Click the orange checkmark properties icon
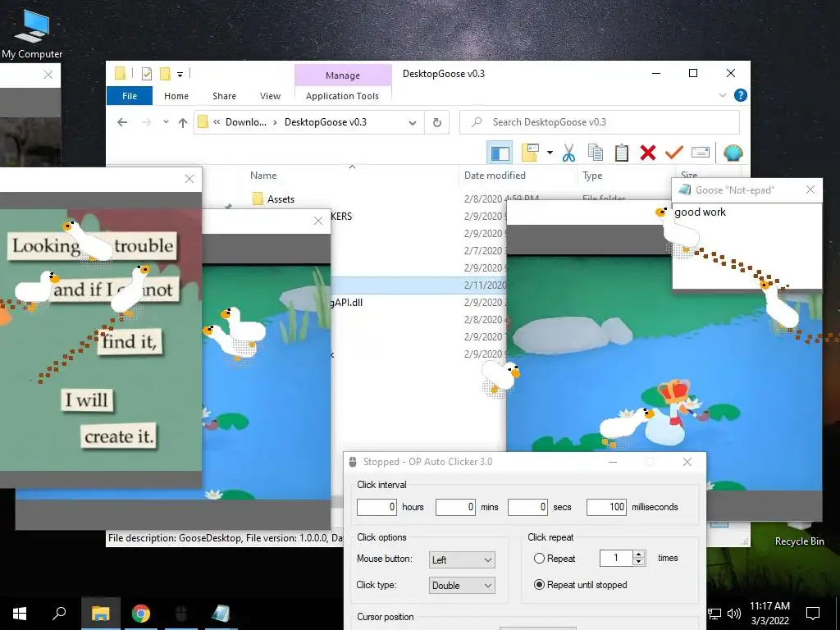Image resolution: width=840 pixels, height=630 pixels. [x=674, y=153]
